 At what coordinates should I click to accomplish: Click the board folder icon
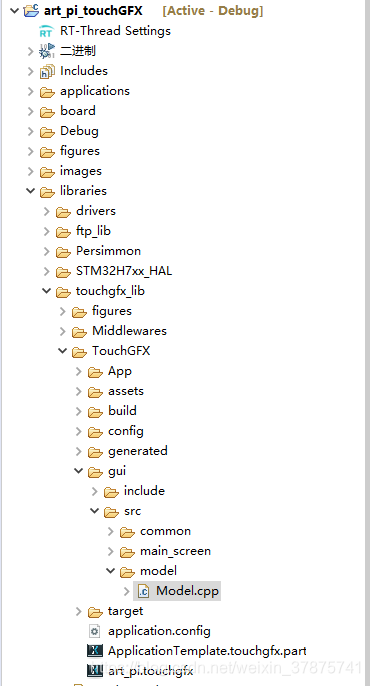click(x=47, y=112)
